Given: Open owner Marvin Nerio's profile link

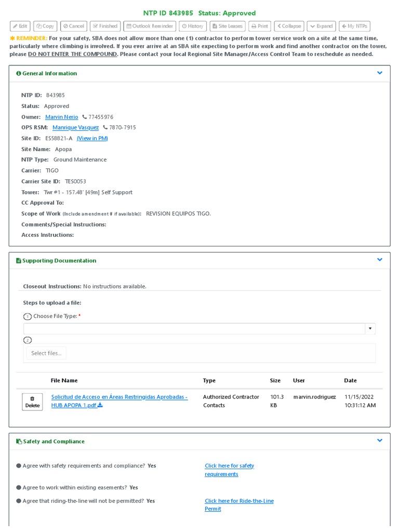Looking at the screenshot, I should (61, 117).
